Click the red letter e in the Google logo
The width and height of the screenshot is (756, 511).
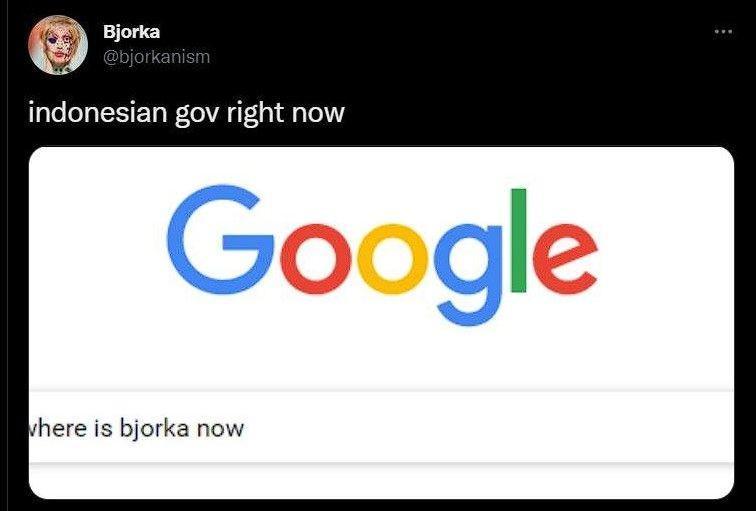566,259
